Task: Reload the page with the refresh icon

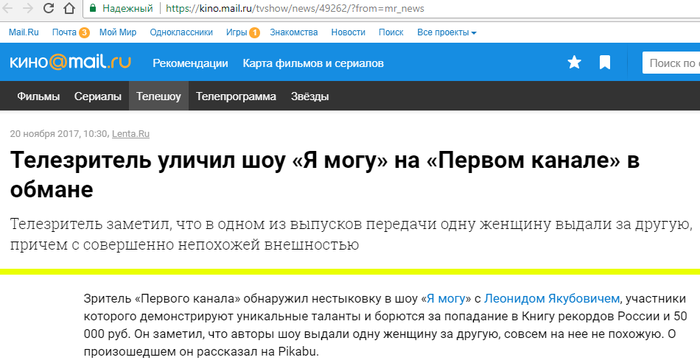Action: 48,8
